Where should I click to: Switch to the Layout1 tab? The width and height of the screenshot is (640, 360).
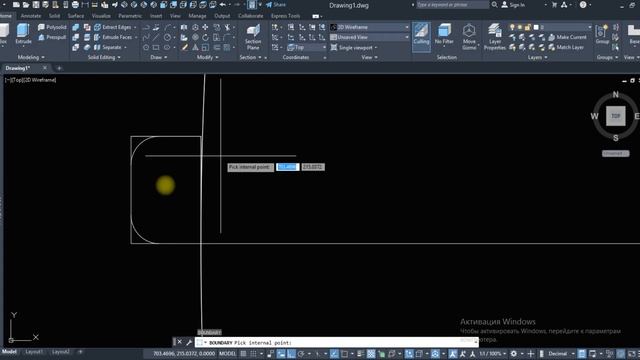pyautogui.click(x=34, y=351)
